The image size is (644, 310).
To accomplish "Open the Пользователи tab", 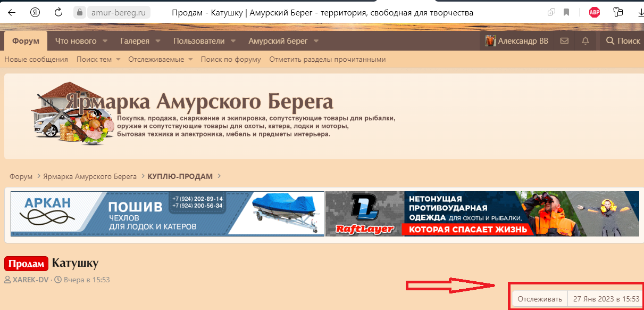I will (x=199, y=41).
